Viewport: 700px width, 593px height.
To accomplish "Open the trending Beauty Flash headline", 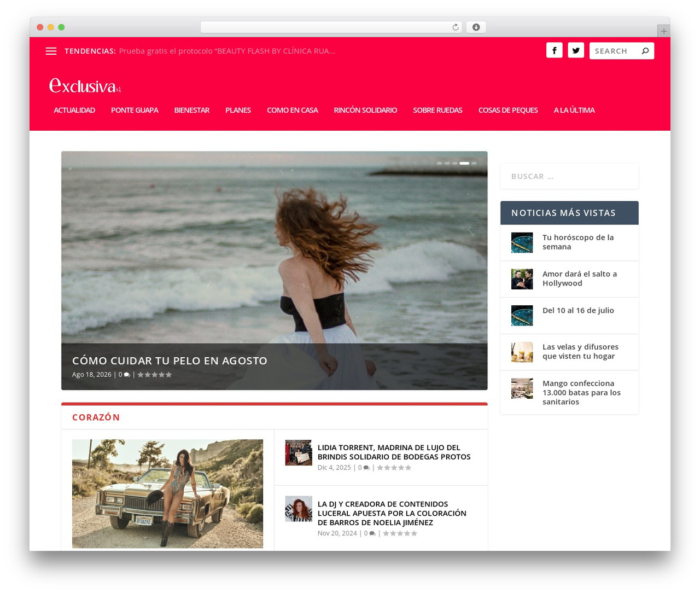I will coord(227,51).
